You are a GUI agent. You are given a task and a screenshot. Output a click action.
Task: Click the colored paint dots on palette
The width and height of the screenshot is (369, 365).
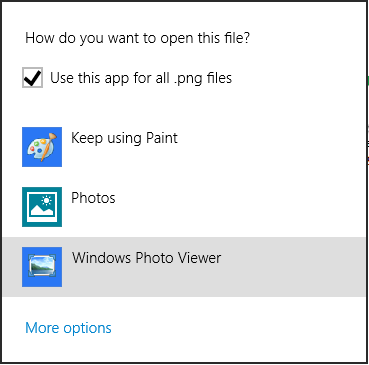click(38, 147)
